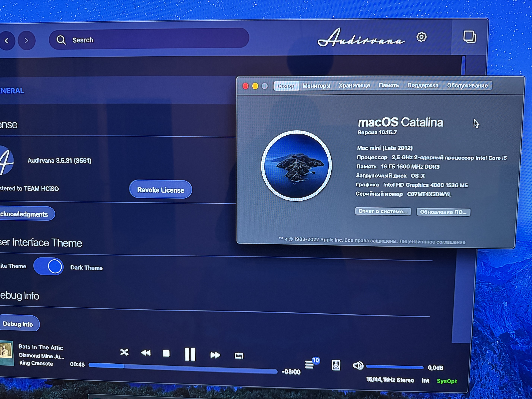Go forward with right arrow button

[26, 40]
